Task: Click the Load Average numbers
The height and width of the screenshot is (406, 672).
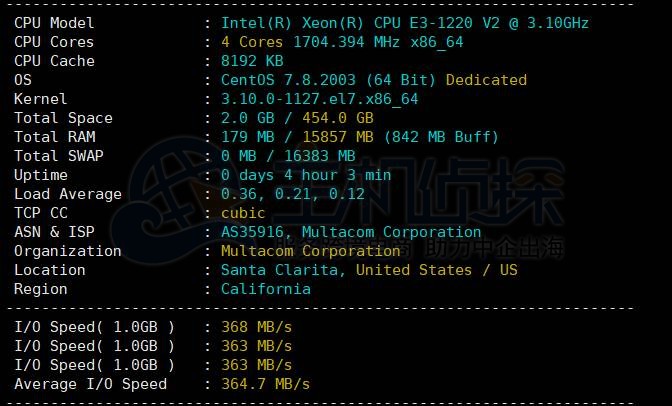Action: pos(292,194)
